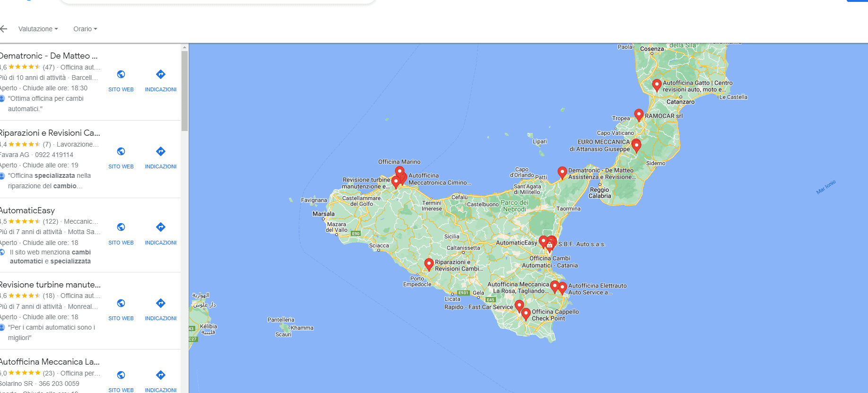This screenshot has width=868, height=393.
Task: Select Rapido - Fast Car Service map pin
Action: [519, 306]
